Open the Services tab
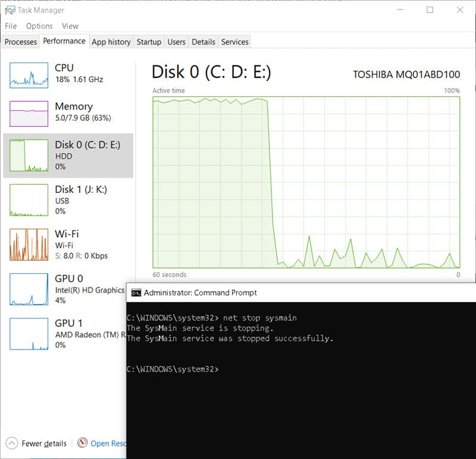This screenshot has height=459, width=476. [x=234, y=42]
